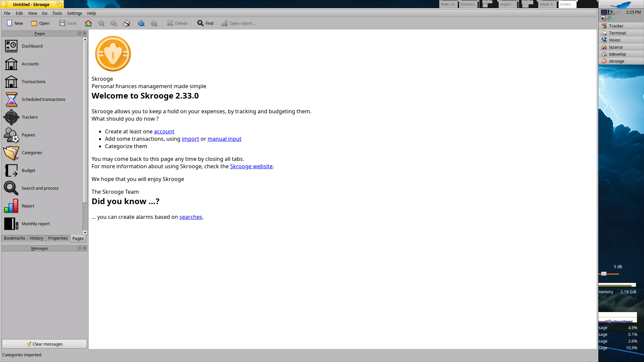Open a file with the Open toolbar button
This screenshot has height=362, width=644.
tap(40, 23)
